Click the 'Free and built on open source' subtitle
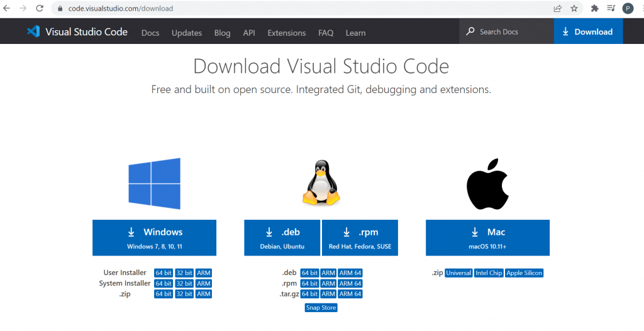The height and width of the screenshot is (331, 644). click(x=321, y=89)
